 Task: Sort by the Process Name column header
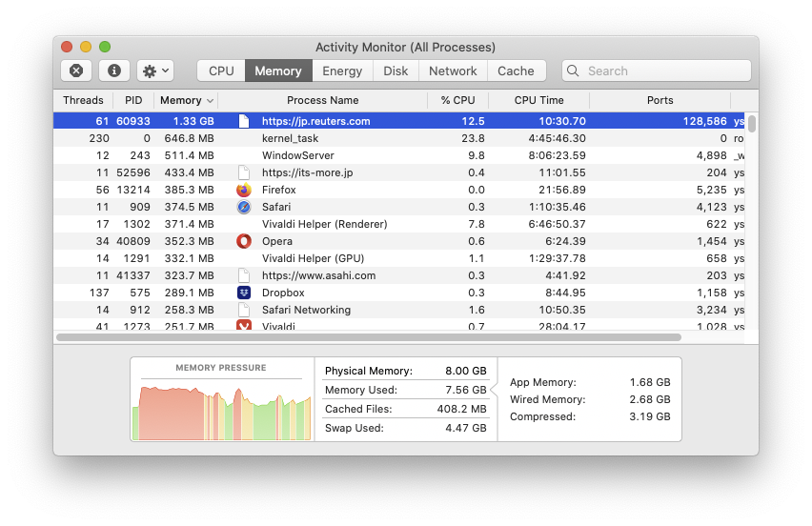(323, 100)
